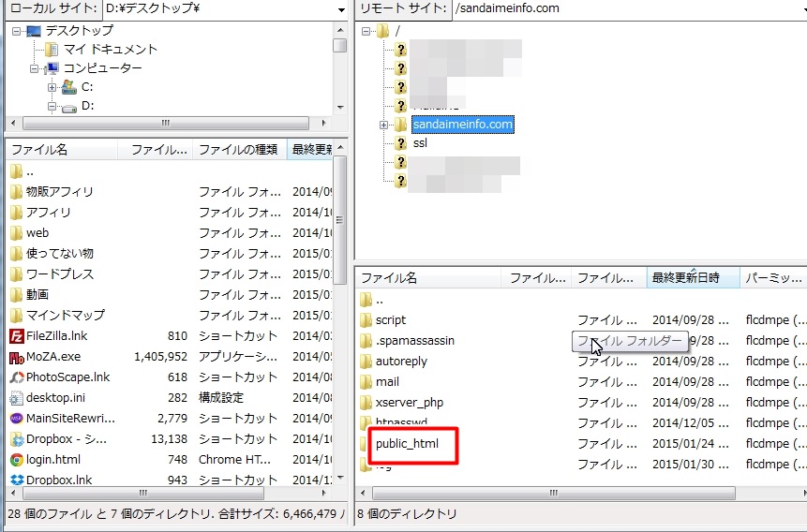Select the アフィリ folder

[x=49, y=213]
